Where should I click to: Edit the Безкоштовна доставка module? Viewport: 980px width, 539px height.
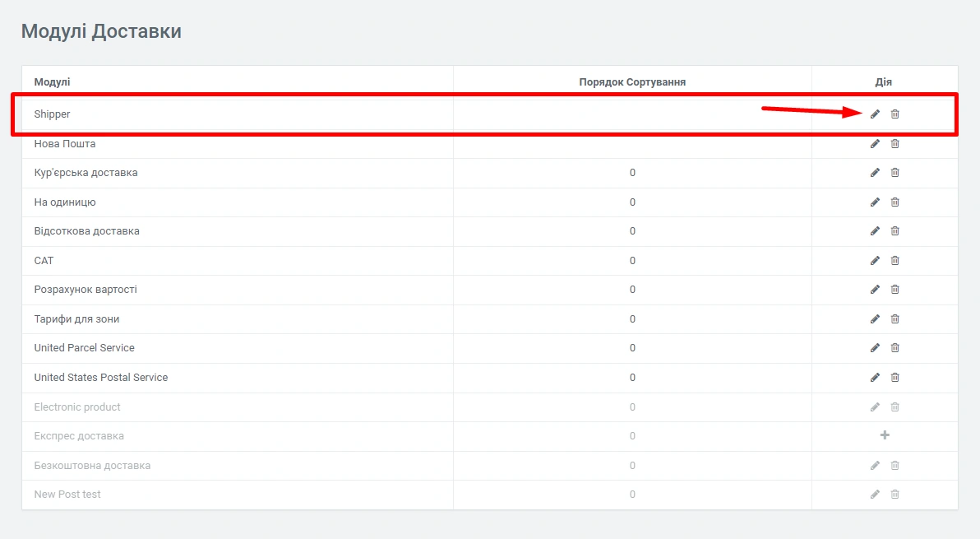[x=875, y=466]
